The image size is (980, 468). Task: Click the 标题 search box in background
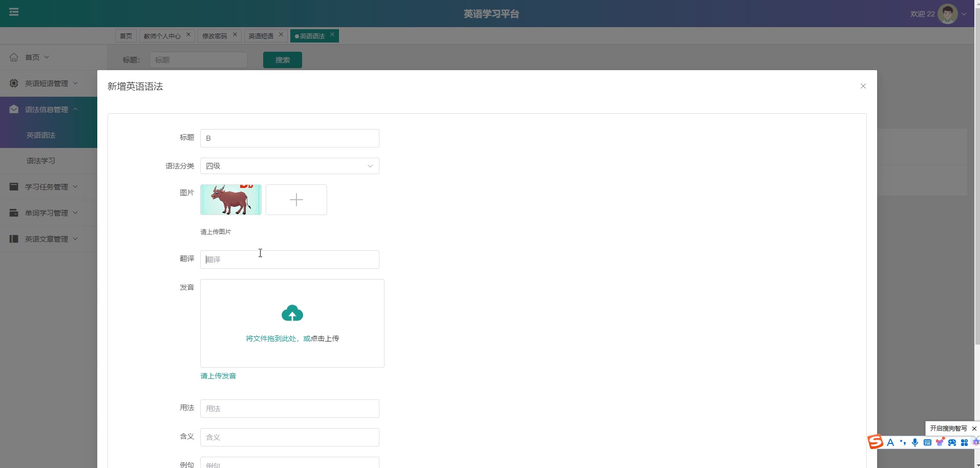(199, 60)
